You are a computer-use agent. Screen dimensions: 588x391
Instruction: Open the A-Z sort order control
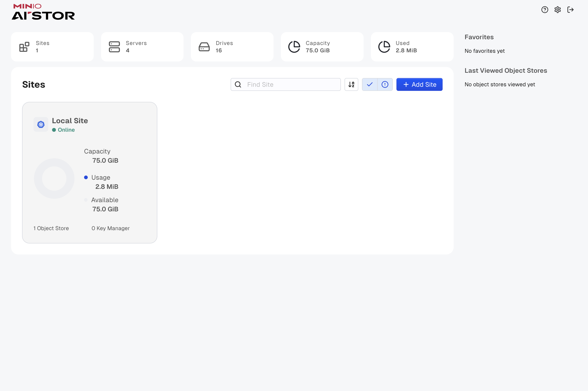(x=351, y=84)
